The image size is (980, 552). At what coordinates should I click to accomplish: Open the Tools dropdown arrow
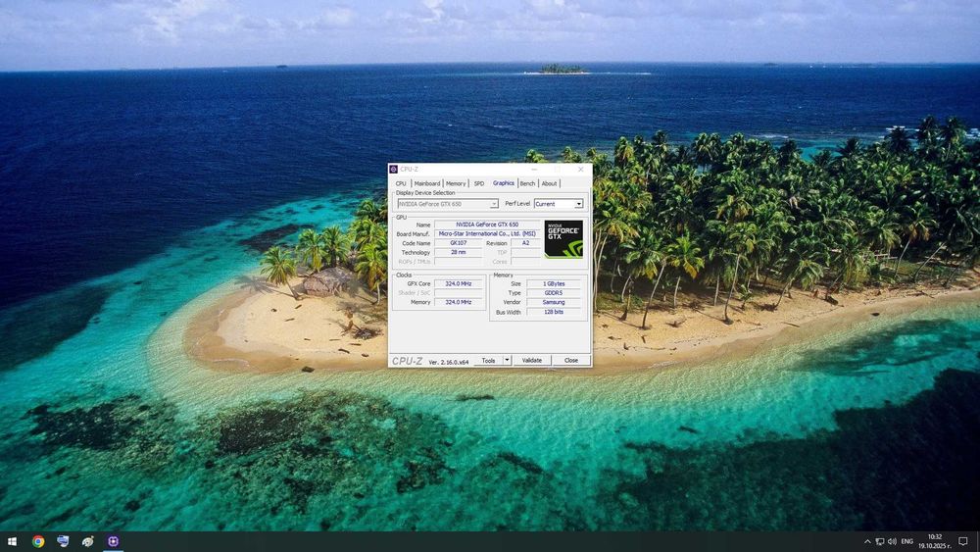[507, 360]
